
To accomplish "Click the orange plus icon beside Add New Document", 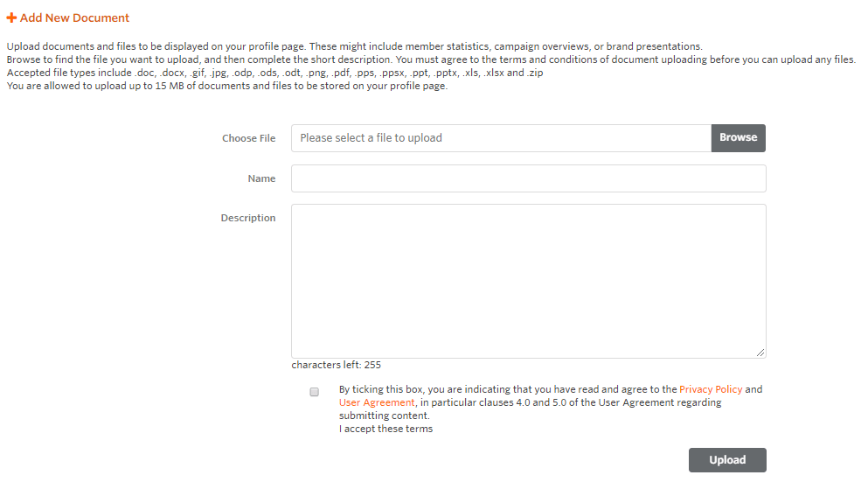I will coord(11,17).
